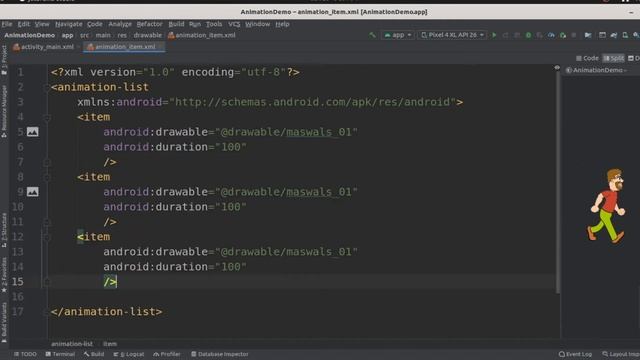This screenshot has width=640, height=360.
Task: Open the File menu
Action: point(7,24)
